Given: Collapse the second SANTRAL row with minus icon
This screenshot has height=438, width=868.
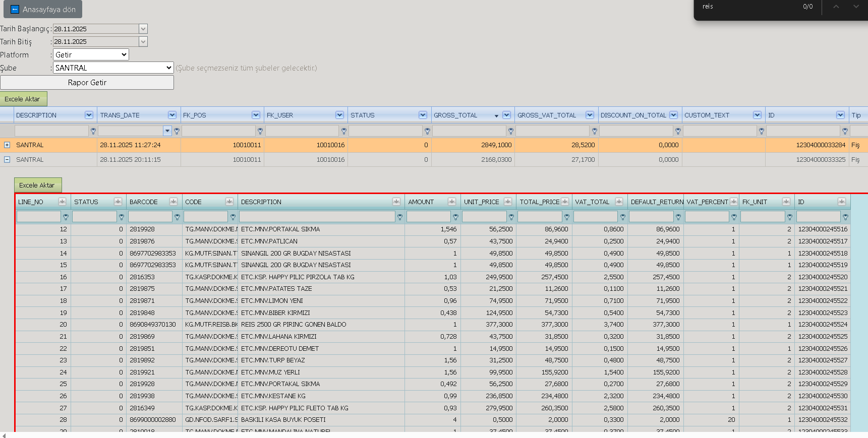Looking at the screenshot, I should pyautogui.click(x=7, y=159).
